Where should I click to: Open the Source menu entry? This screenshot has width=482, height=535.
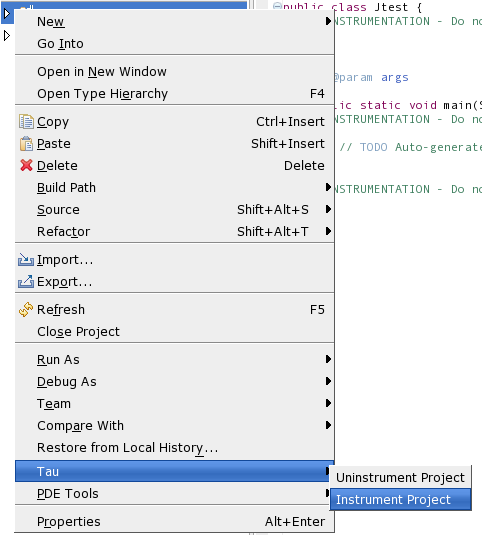click(x=174, y=209)
